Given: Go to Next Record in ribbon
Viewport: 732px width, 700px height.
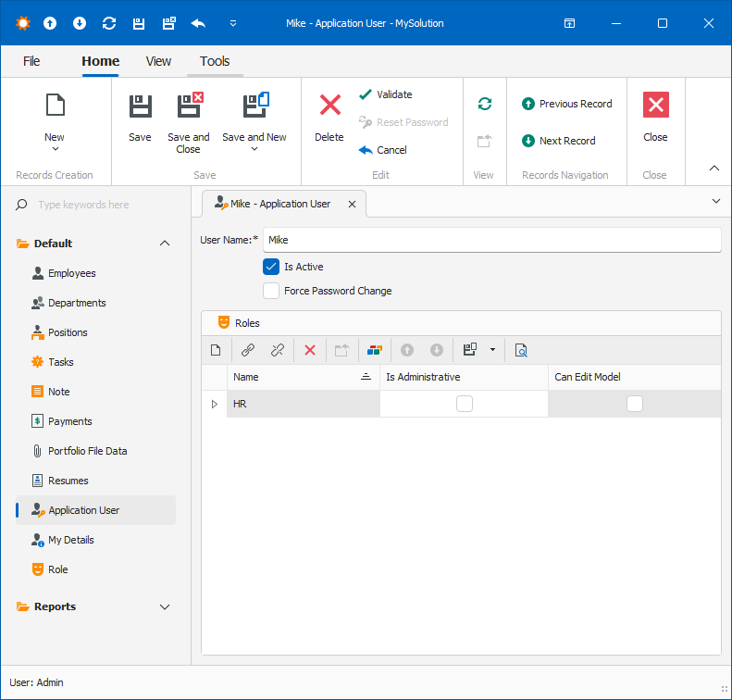Looking at the screenshot, I should (x=558, y=141).
